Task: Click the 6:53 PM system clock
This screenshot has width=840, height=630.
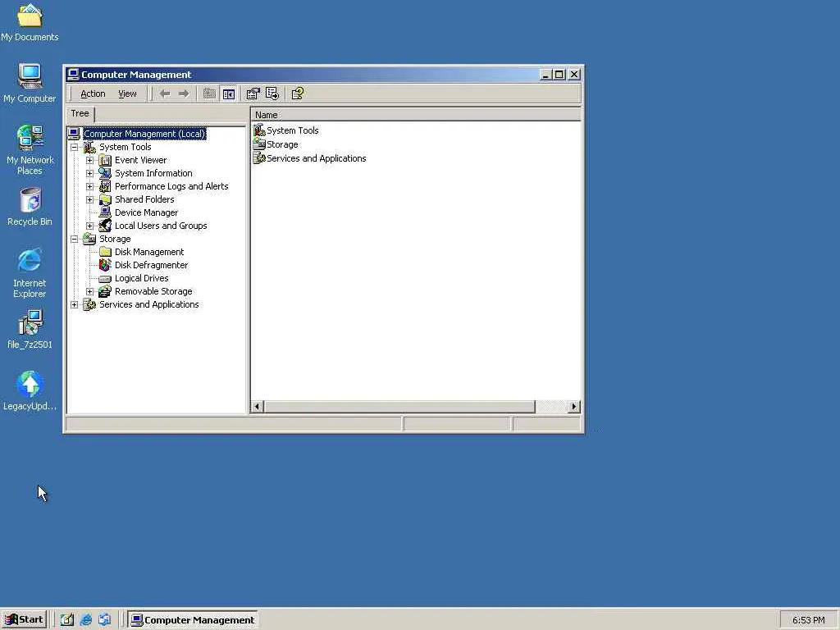Action: point(808,620)
